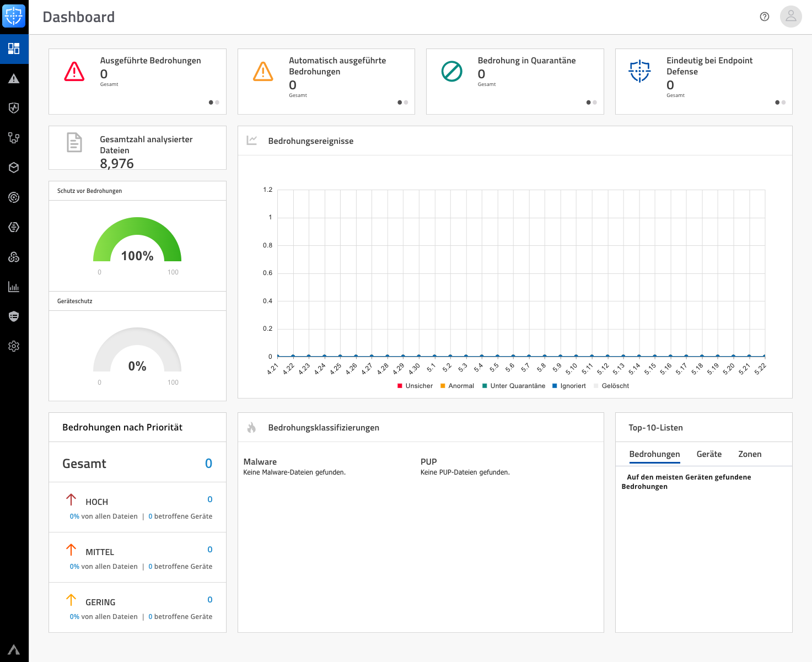Switch to the Zonen tab

coord(750,454)
